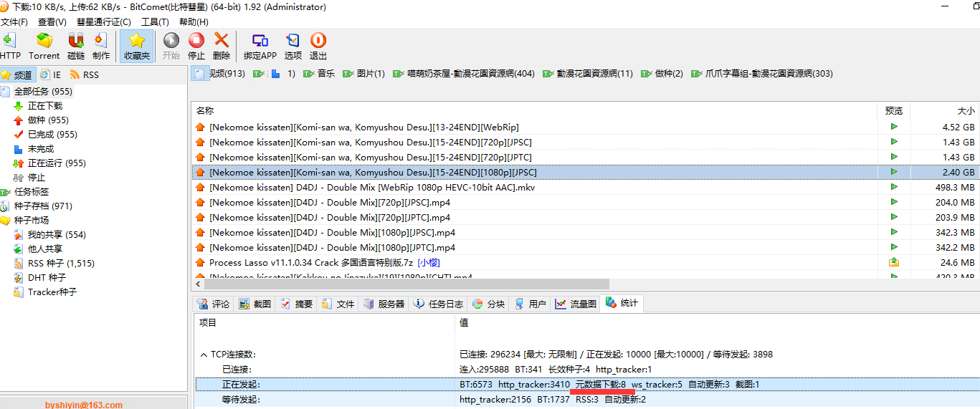Switch to the 摘要 details tab
980x409 pixels.
coord(296,304)
